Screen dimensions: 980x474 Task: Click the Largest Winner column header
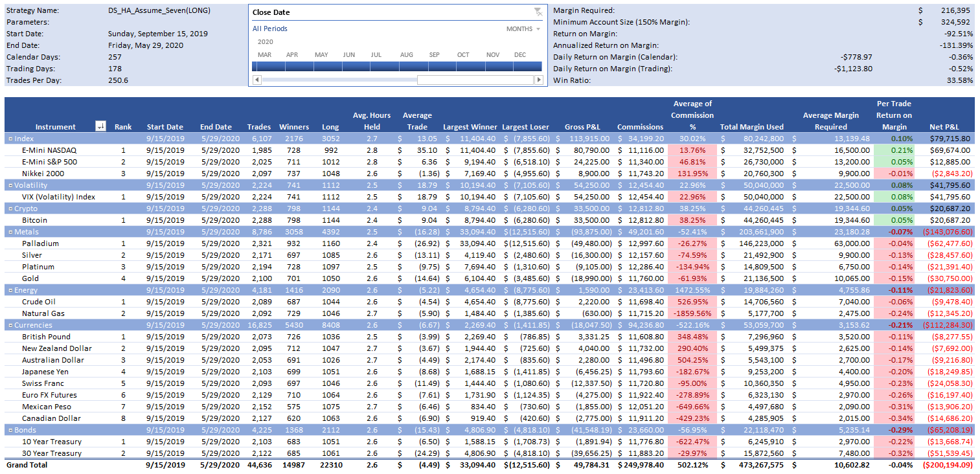coord(470,127)
